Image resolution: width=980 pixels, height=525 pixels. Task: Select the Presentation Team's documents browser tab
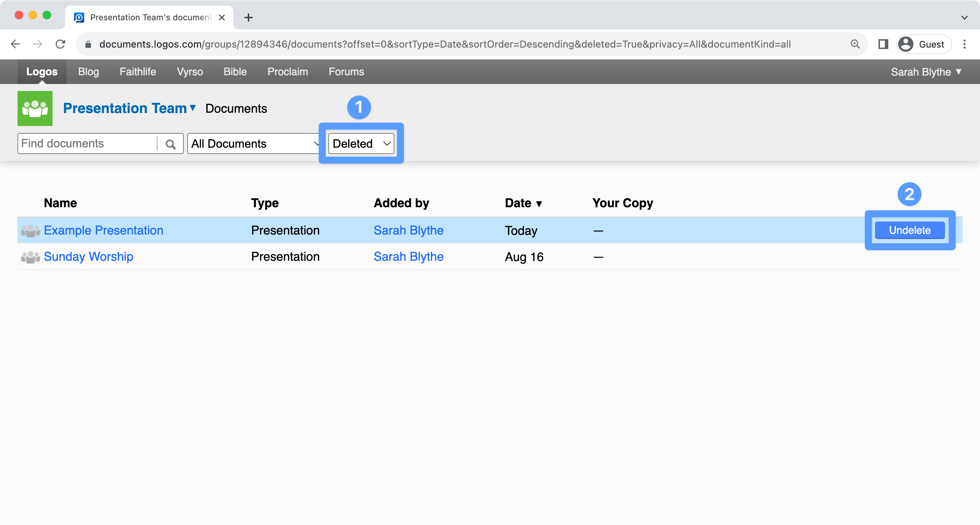149,17
